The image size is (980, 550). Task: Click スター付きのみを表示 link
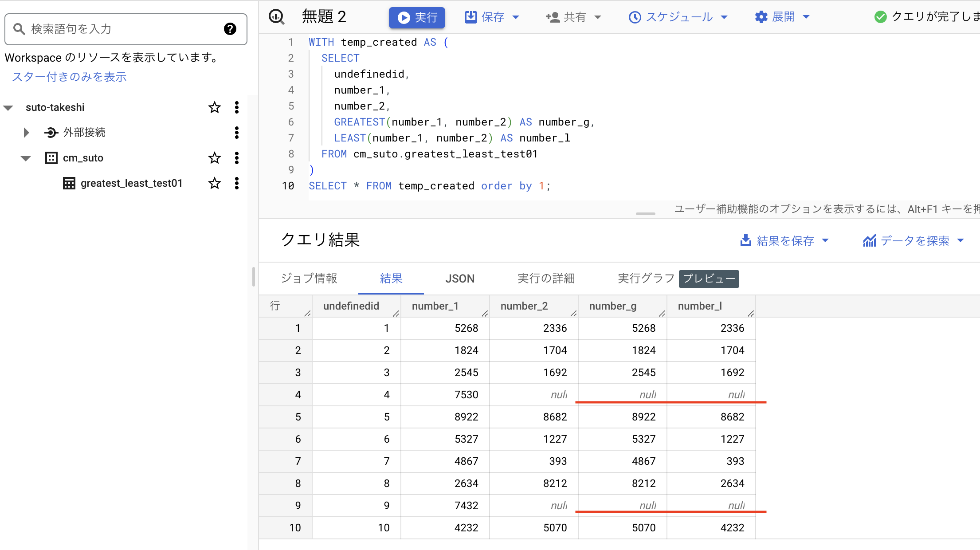[x=69, y=77]
